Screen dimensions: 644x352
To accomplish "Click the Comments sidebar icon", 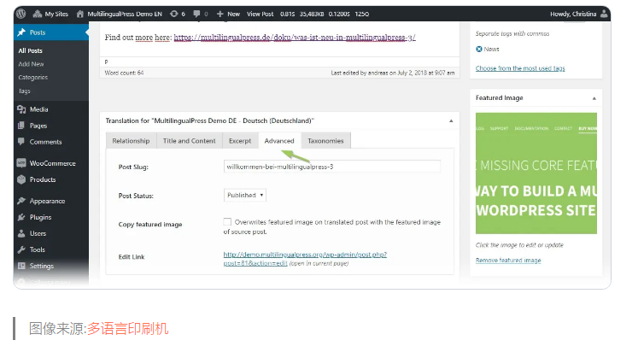I will [21, 142].
